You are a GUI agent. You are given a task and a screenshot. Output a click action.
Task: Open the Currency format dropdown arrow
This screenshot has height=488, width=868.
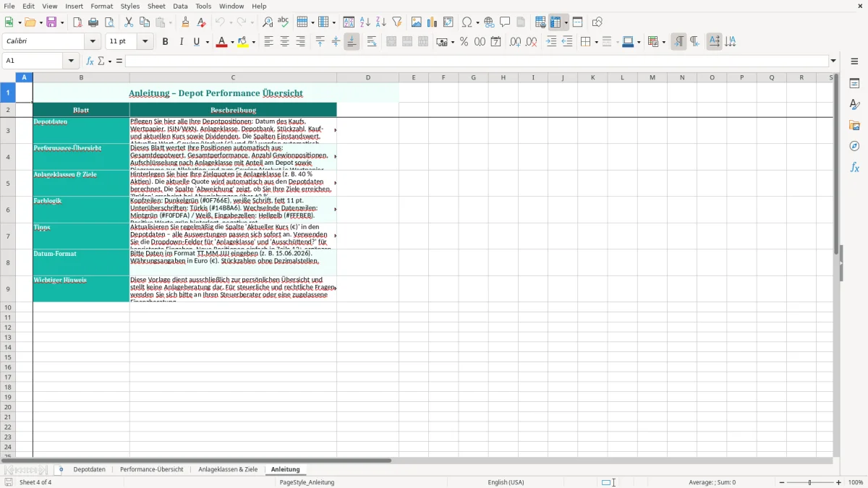pyautogui.click(x=452, y=42)
